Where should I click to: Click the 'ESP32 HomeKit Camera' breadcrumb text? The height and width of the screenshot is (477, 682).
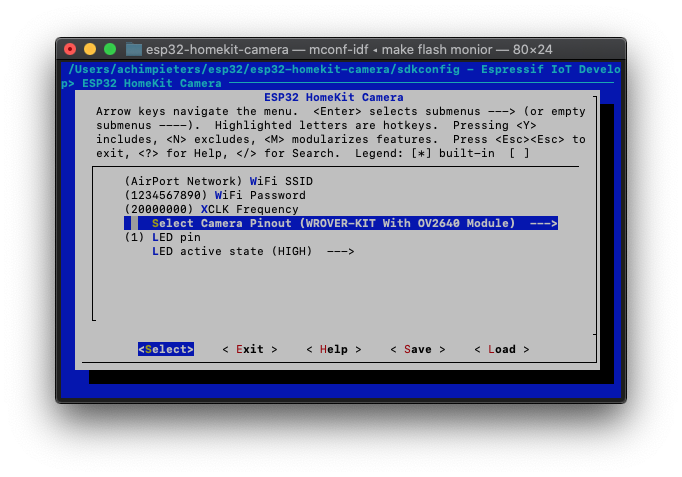(152, 83)
